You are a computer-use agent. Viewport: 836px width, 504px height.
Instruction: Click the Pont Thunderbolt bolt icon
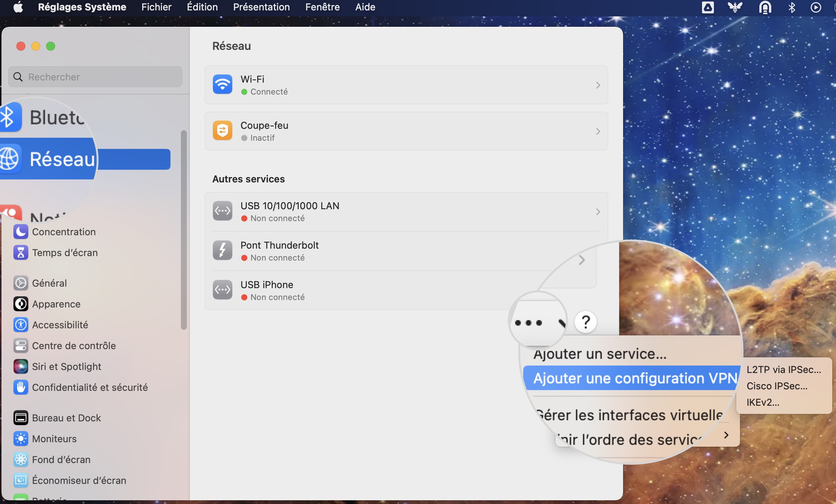223,251
